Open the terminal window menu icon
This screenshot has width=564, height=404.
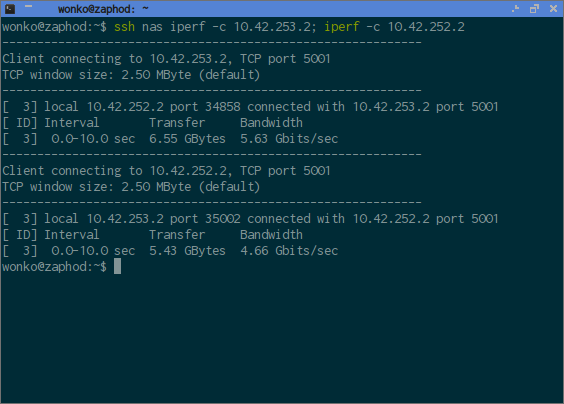pos(10,9)
